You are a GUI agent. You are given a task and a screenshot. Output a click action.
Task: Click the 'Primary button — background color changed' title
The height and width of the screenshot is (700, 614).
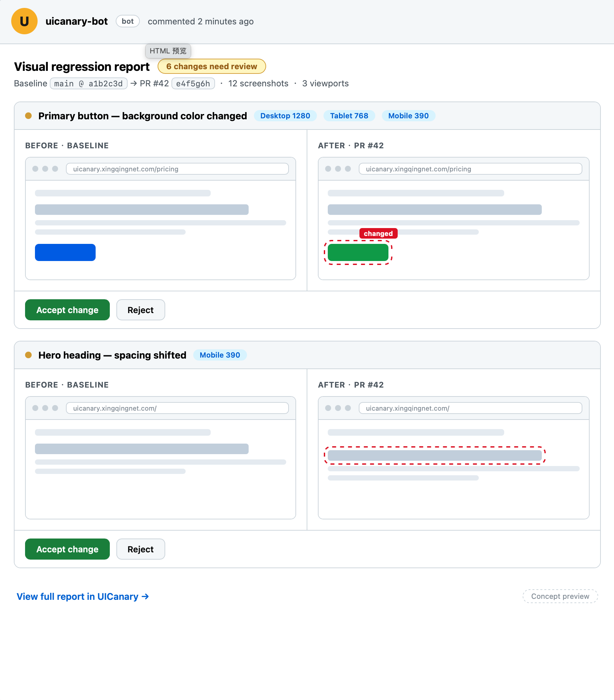coord(142,116)
